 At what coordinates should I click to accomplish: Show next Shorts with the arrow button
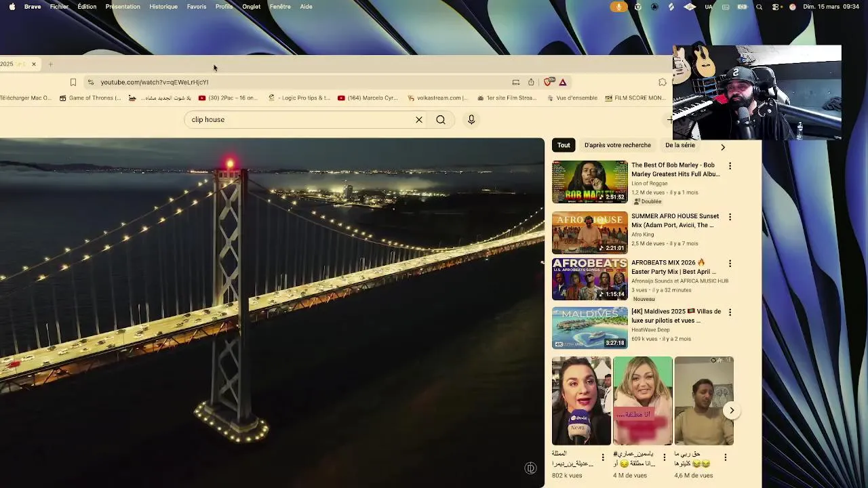731,410
